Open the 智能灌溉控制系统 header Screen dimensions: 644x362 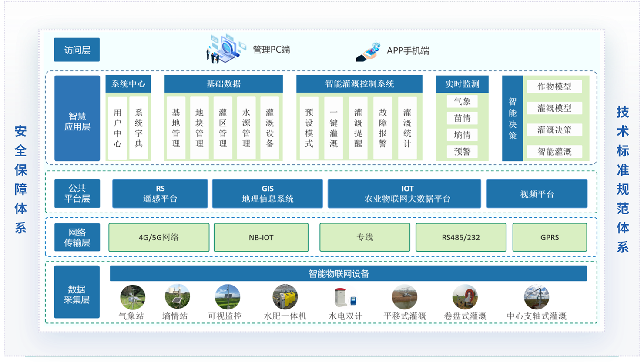pyautogui.click(x=359, y=84)
